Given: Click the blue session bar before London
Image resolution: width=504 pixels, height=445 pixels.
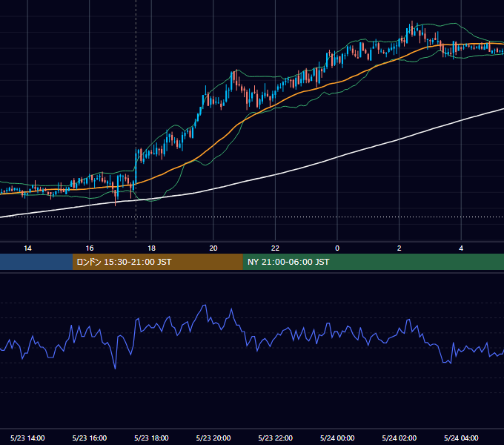Looking at the screenshot, I should 36,262.
